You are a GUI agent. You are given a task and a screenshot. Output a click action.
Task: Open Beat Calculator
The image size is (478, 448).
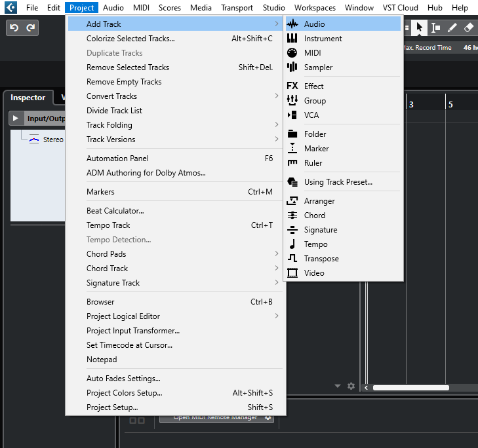176,210
